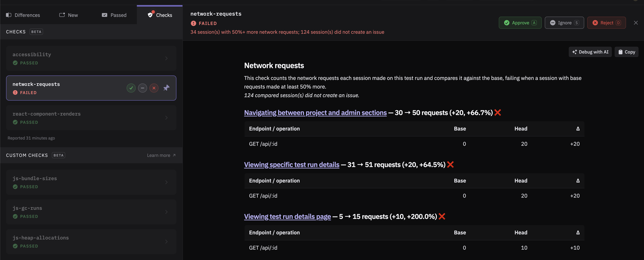
Task: Click the Debug with AI sparkle button
Action: tap(590, 52)
